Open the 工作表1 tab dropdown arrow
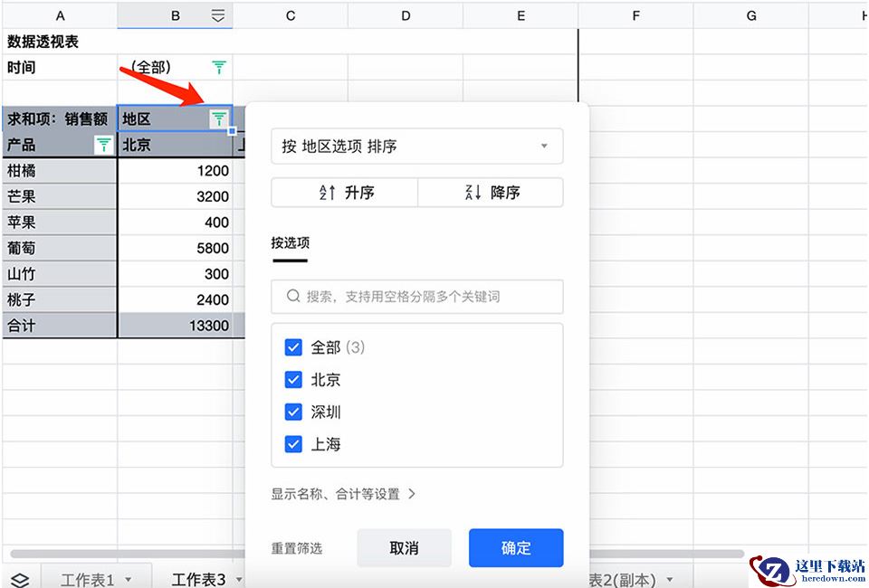 tap(128, 579)
